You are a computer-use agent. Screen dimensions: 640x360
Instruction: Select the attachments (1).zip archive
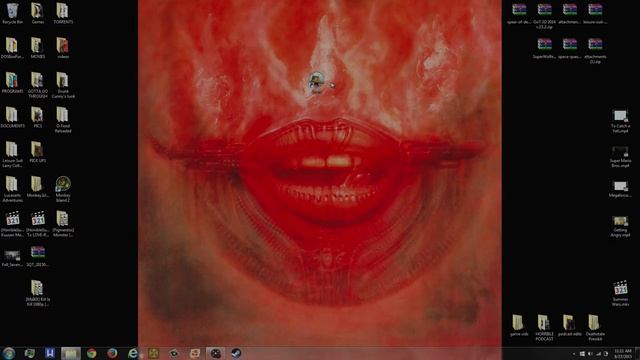[595, 51]
